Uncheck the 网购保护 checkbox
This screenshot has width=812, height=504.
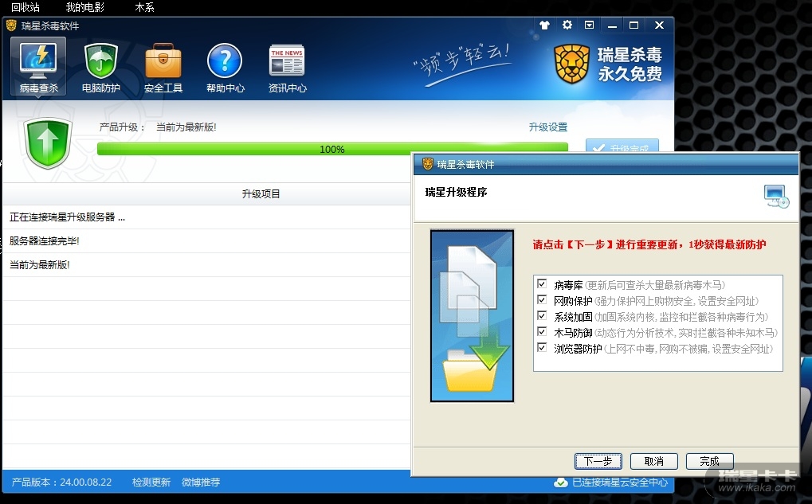542,299
